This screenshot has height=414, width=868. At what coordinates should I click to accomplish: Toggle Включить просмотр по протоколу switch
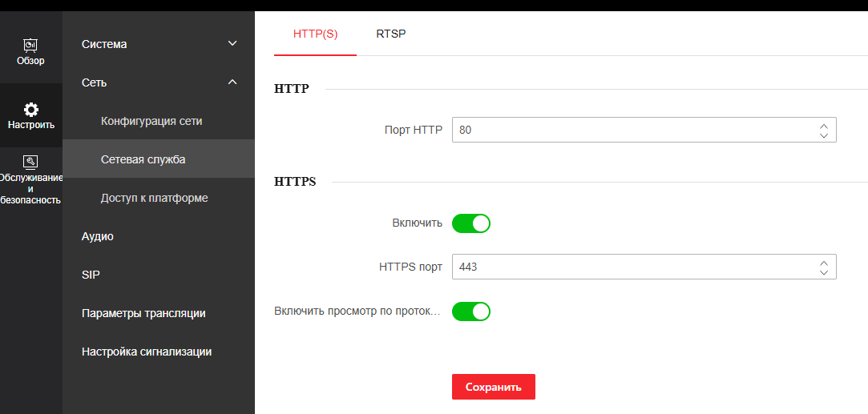pos(470,312)
